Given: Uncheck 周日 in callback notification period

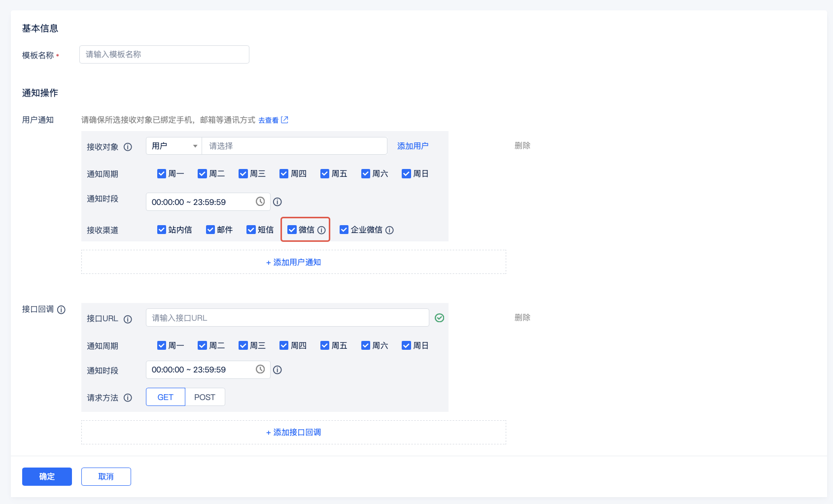Looking at the screenshot, I should pyautogui.click(x=406, y=345).
